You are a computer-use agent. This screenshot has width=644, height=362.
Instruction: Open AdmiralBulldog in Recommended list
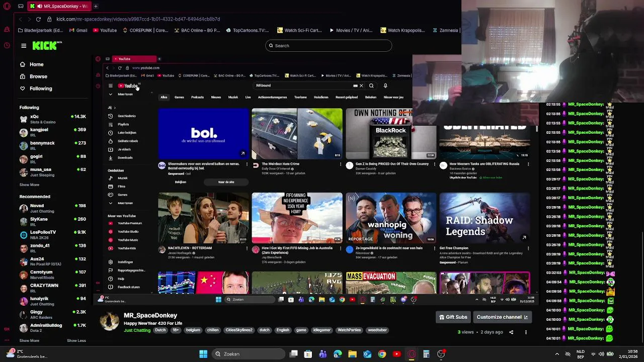tap(52, 328)
